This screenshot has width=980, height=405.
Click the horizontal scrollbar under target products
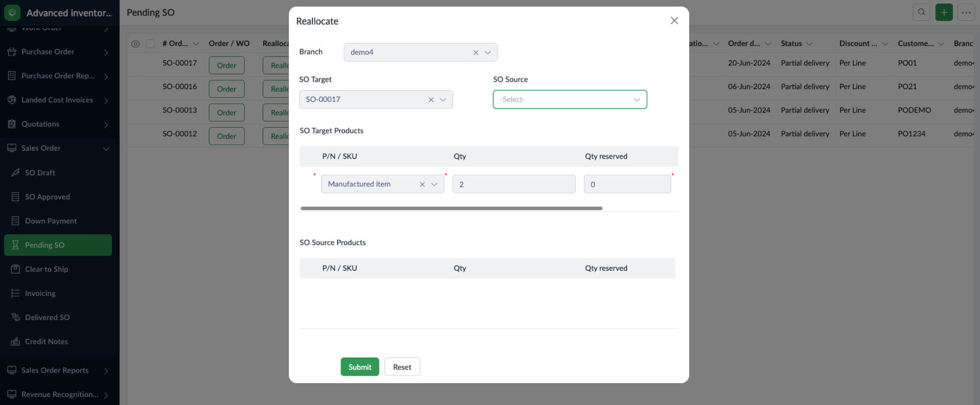pyautogui.click(x=451, y=208)
